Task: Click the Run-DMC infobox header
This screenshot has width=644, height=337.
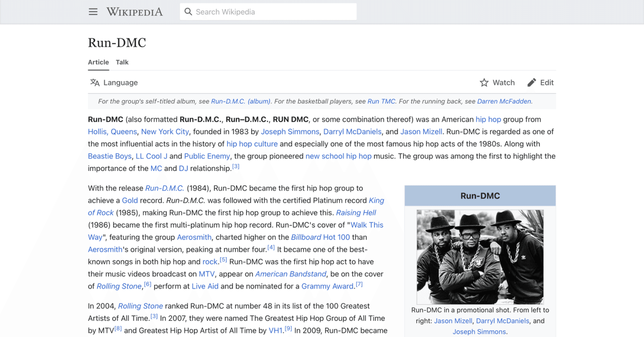Action: click(x=480, y=196)
